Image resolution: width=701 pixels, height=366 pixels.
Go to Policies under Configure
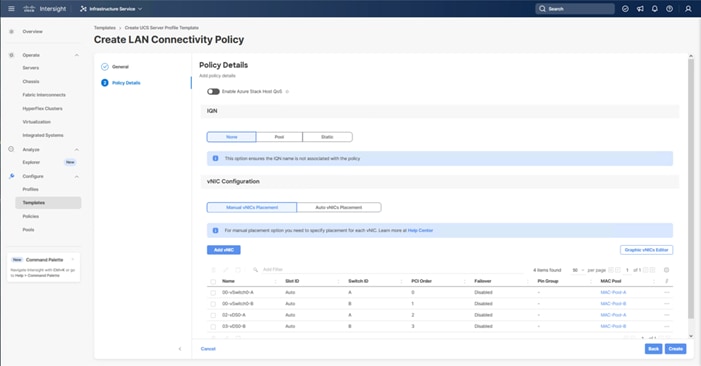tap(31, 216)
